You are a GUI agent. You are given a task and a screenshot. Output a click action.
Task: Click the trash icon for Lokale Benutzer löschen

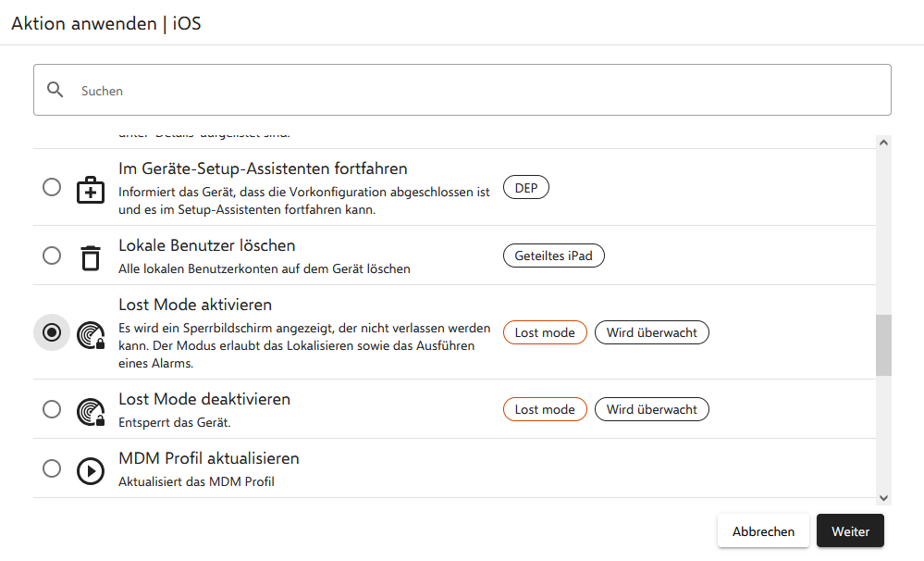pyautogui.click(x=91, y=257)
